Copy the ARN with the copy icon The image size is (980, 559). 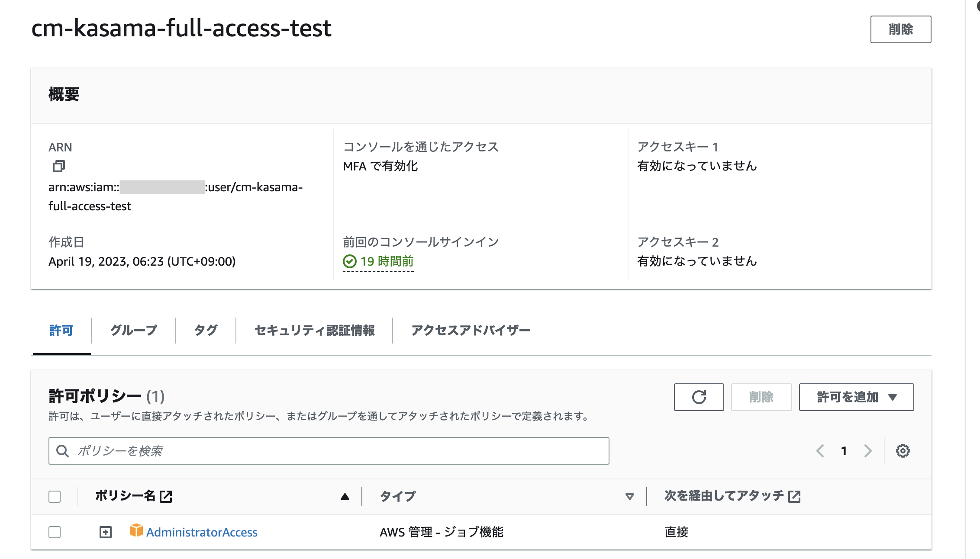59,166
